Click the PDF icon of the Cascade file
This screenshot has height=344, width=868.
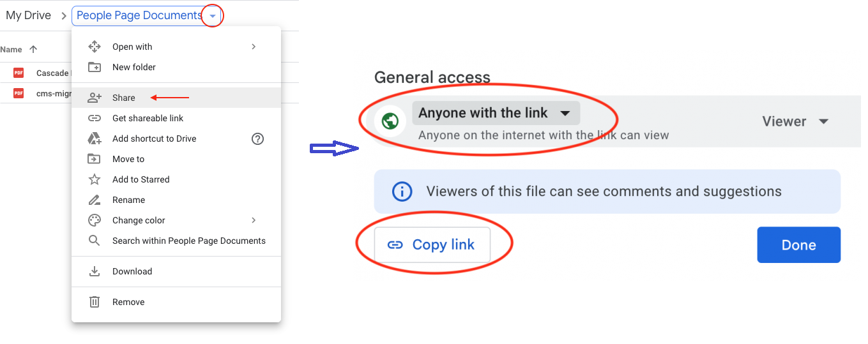[x=19, y=73]
